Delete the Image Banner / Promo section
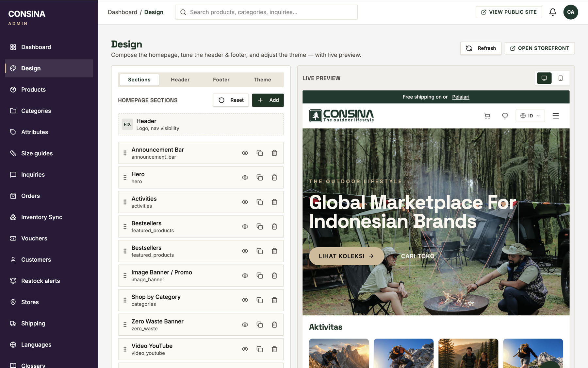Screen dimensions: 588x368 coord(274,275)
